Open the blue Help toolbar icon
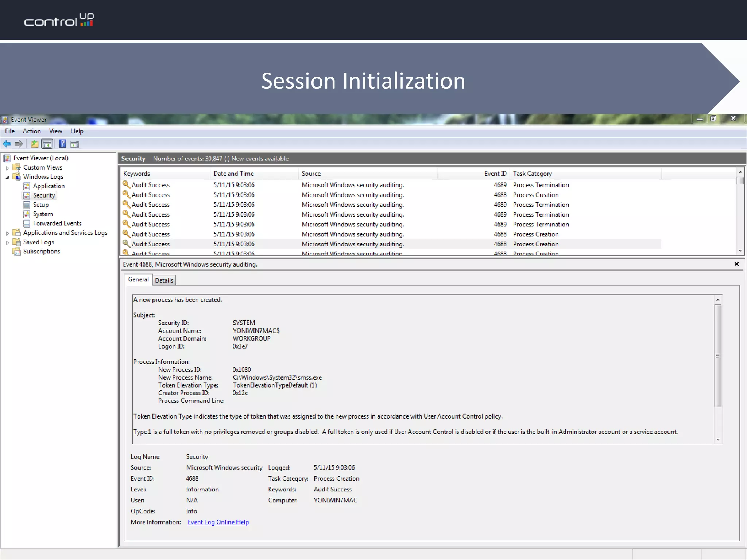747x560 pixels. coord(63,144)
